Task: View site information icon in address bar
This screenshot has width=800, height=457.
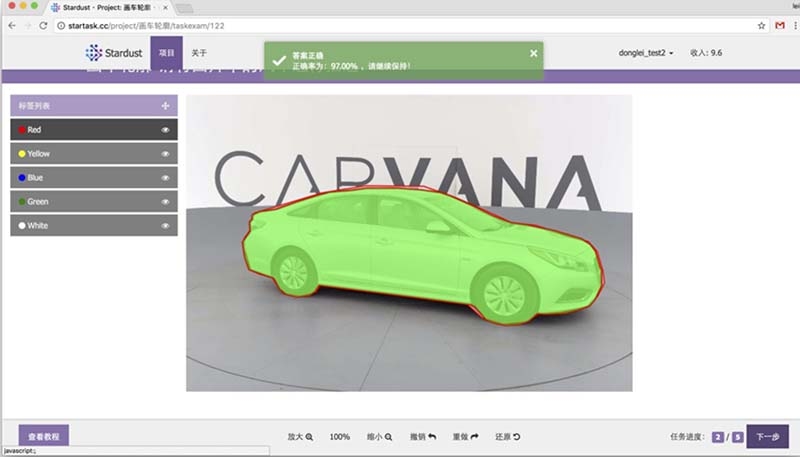Action: [61, 26]
